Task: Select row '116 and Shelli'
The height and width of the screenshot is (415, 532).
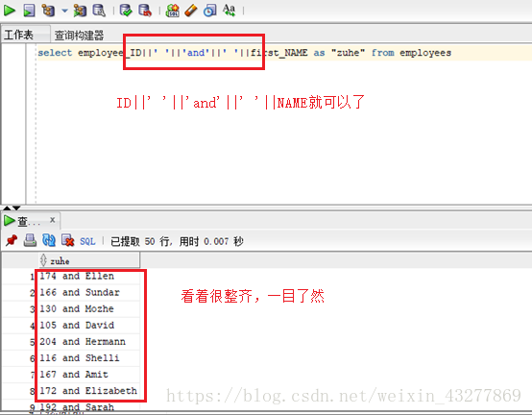Action: 89,358
